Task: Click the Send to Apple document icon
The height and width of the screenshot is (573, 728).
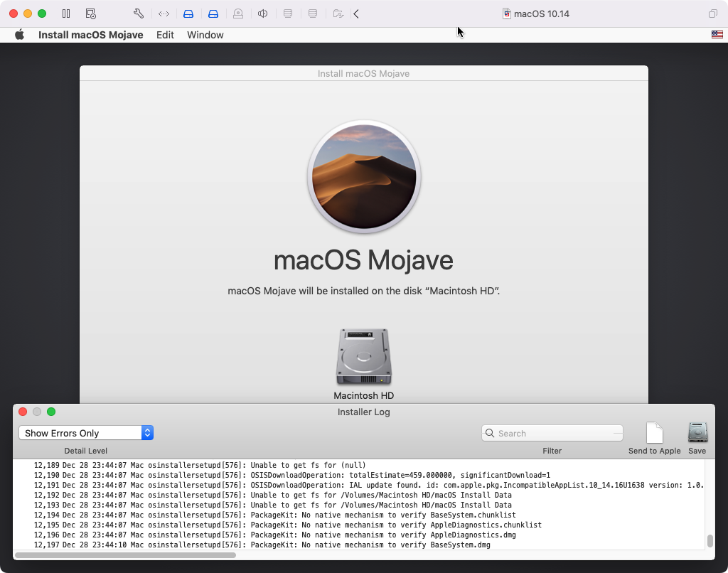Action: click(x=654, y=432)
